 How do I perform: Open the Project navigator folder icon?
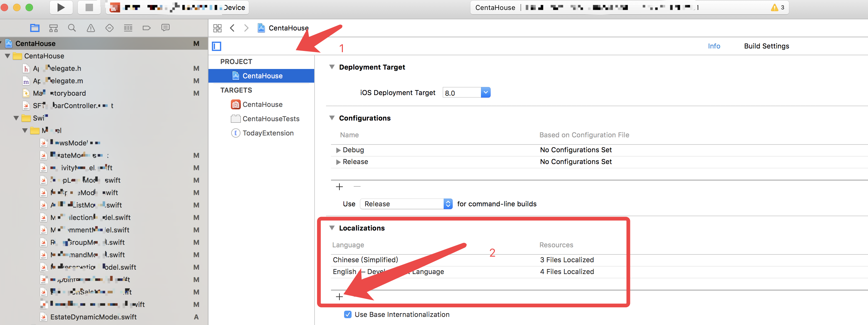click(35, 28)
